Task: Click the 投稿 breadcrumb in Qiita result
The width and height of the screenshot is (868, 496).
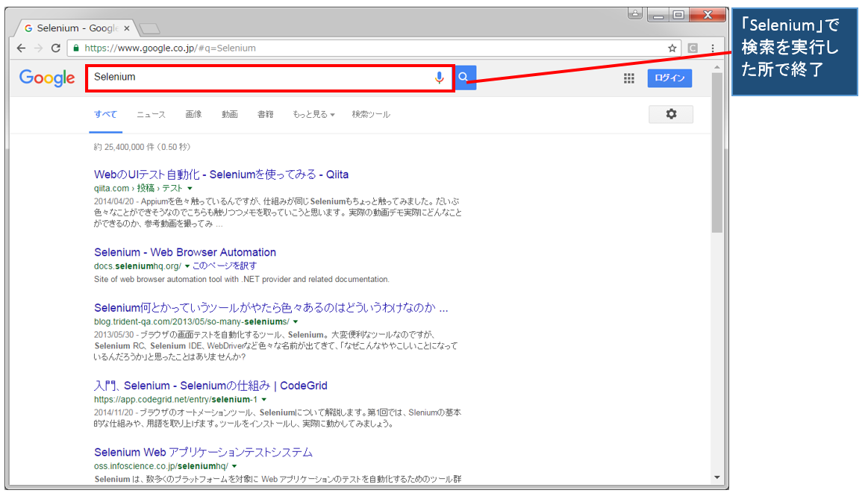Action: pyautogui.click(x=146, y=189)
